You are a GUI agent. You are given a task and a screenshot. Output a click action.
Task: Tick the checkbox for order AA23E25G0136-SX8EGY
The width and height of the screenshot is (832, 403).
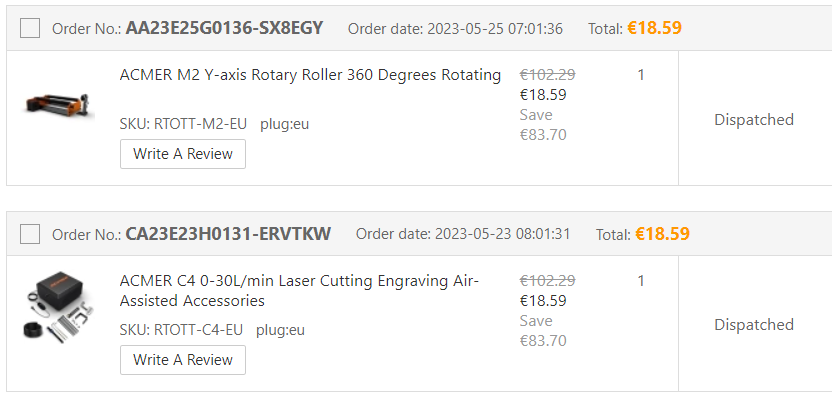(30, 28)
